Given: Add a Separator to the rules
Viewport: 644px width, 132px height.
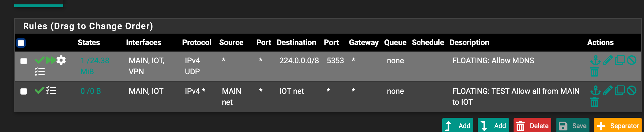Looking at the screenshot, I should click(618, 126).
